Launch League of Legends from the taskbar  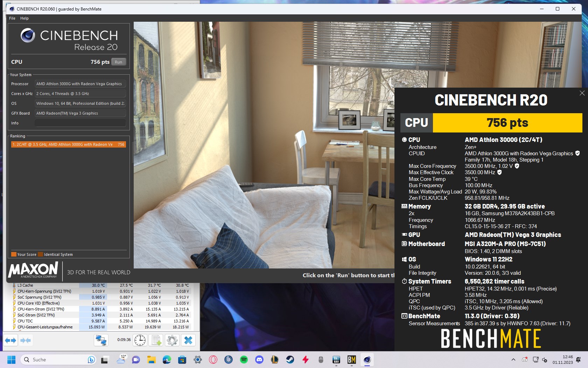click(275, 360)
